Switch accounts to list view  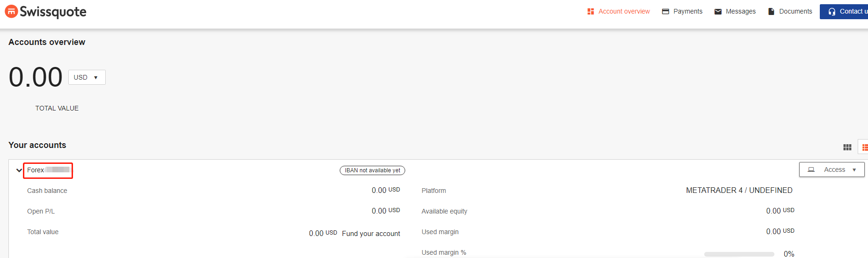(x=864, y=147)
